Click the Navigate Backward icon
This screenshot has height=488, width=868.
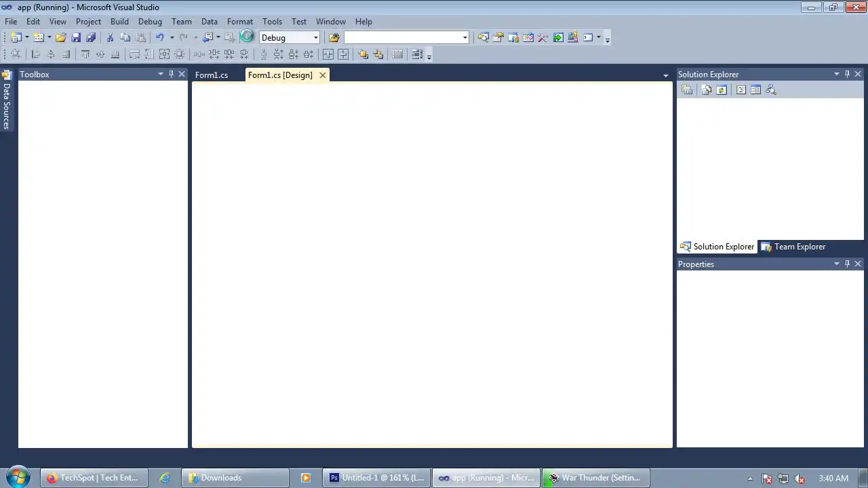coord(208,38)
